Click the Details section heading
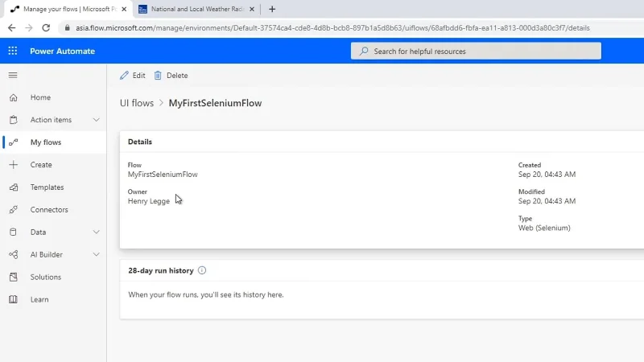Screen dimensions: 644x362 click(x=139, y=142)
